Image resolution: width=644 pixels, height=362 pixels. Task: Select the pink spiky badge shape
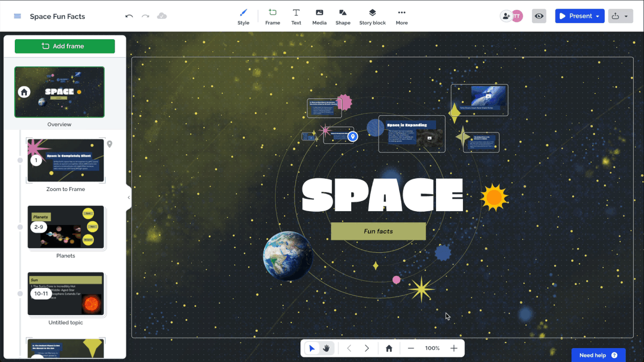pyautogui.click(x=344, y=102)
